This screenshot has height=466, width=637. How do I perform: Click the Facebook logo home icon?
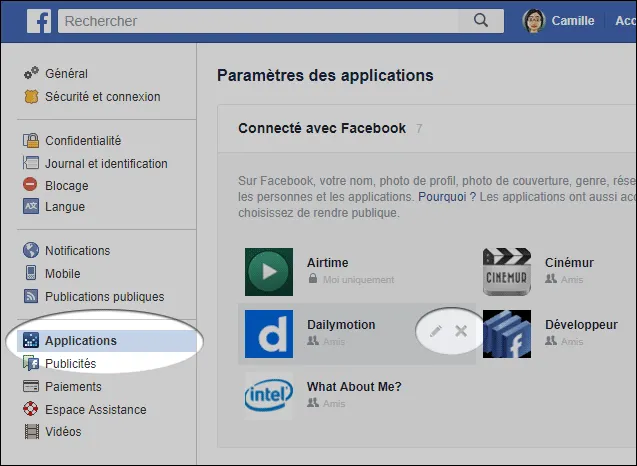[39, 21]
